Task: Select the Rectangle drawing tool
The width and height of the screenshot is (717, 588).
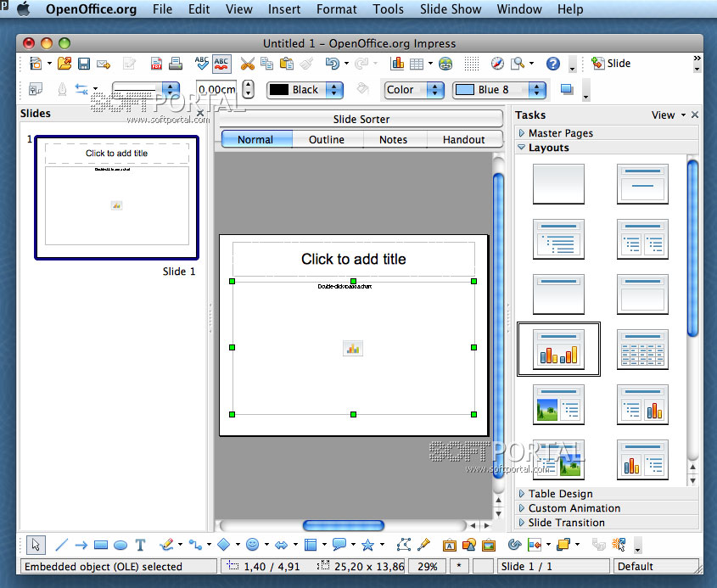Action: click(101, 545)
